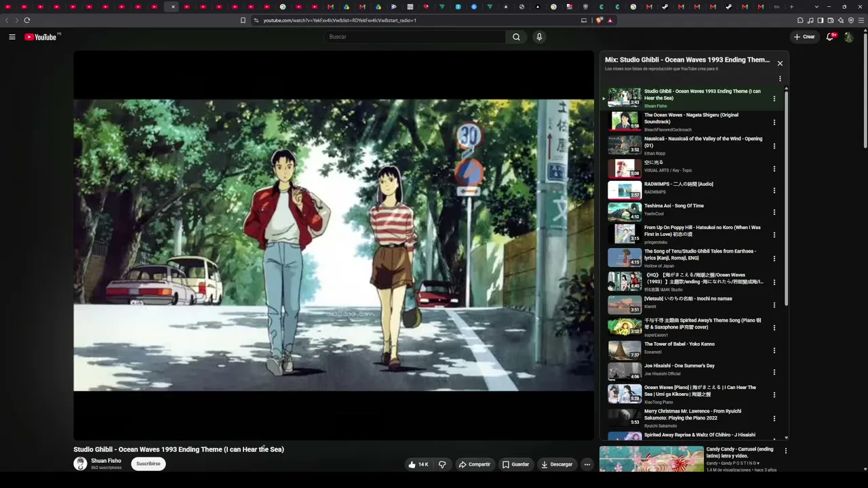This screenshot has height=488, width=868.
Task: Open options for RADWIMPS Audio item
Action: coord(774,190)
